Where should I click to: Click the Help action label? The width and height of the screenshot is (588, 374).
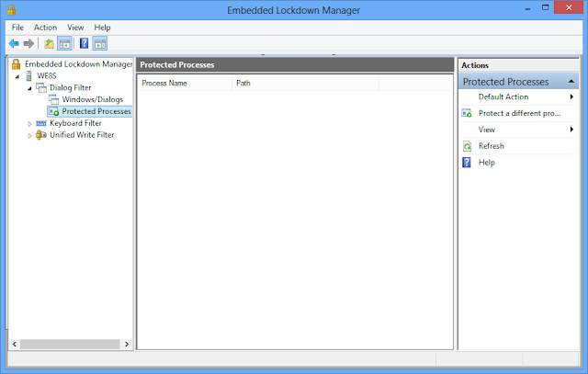pyautogui.click(x=487, y=163)
